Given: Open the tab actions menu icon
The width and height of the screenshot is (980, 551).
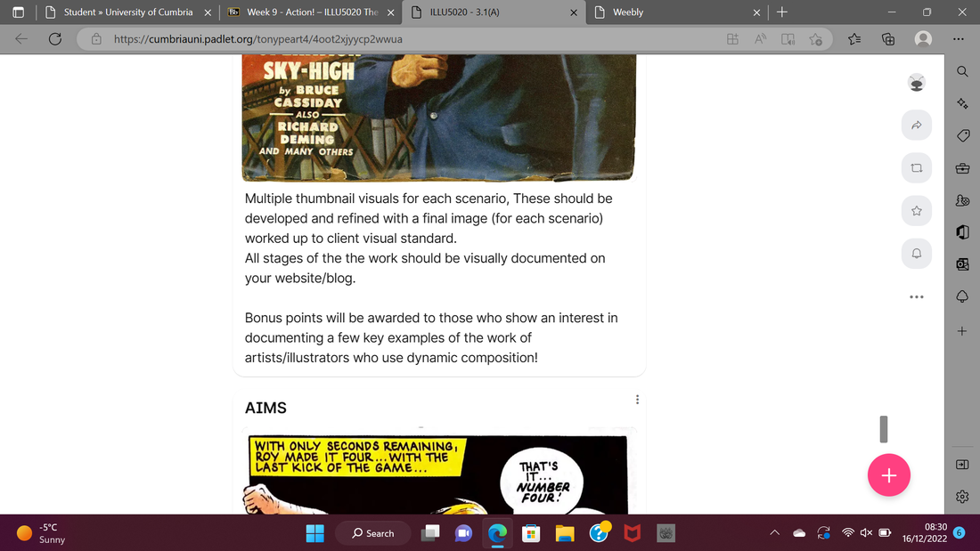Looking at the screenshot, I should (18, 12).
